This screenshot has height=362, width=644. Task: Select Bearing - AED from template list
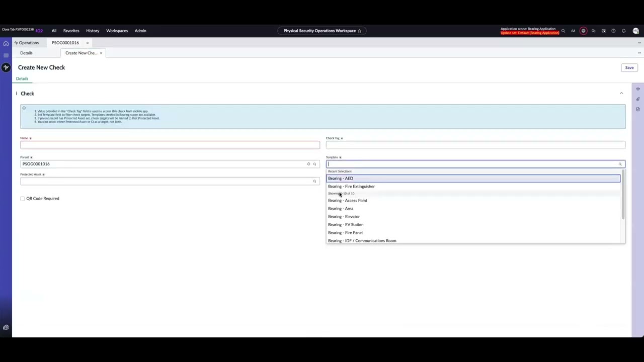coord(473,178)
